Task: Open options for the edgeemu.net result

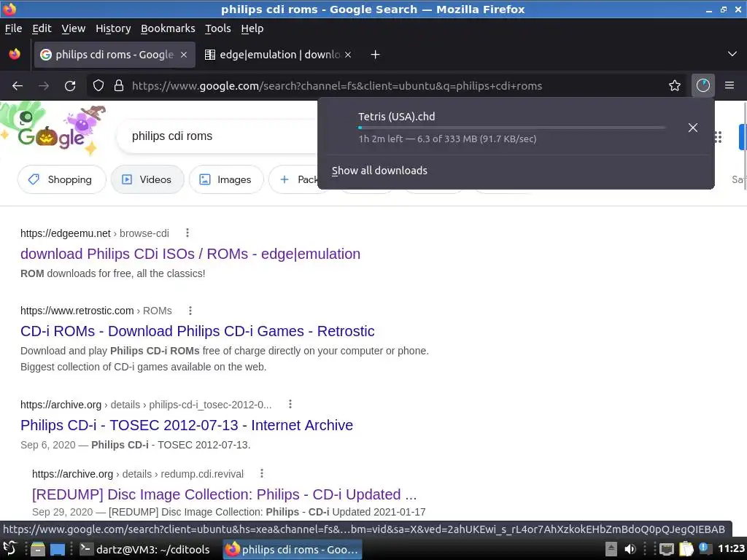Action: tap(187, 233)
